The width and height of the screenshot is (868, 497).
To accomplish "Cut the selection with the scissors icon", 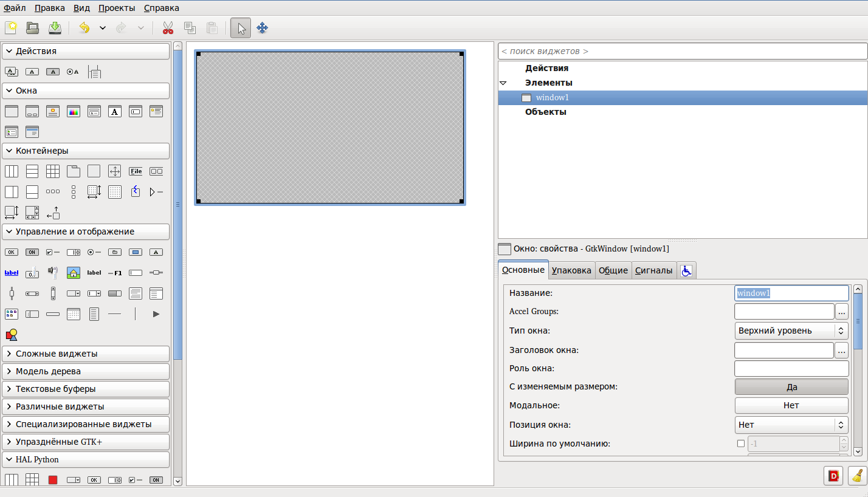I will tap(168, 28).
